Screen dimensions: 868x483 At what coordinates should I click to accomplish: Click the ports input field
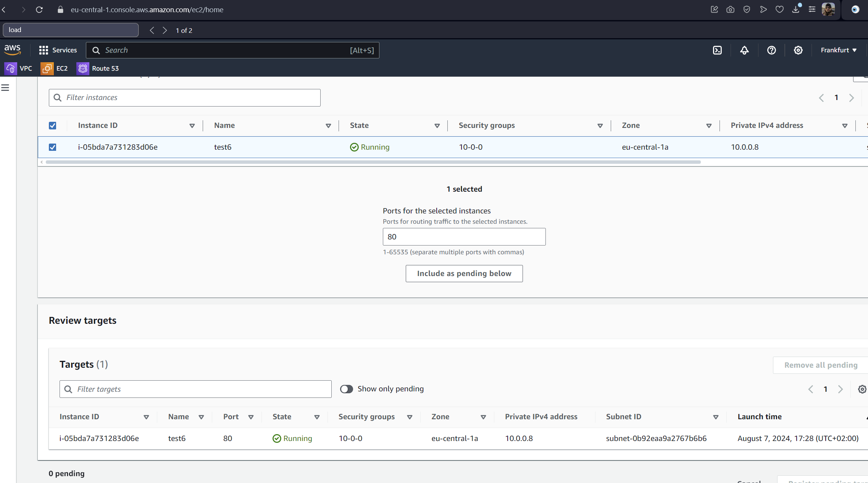click(x=464, y=237)
